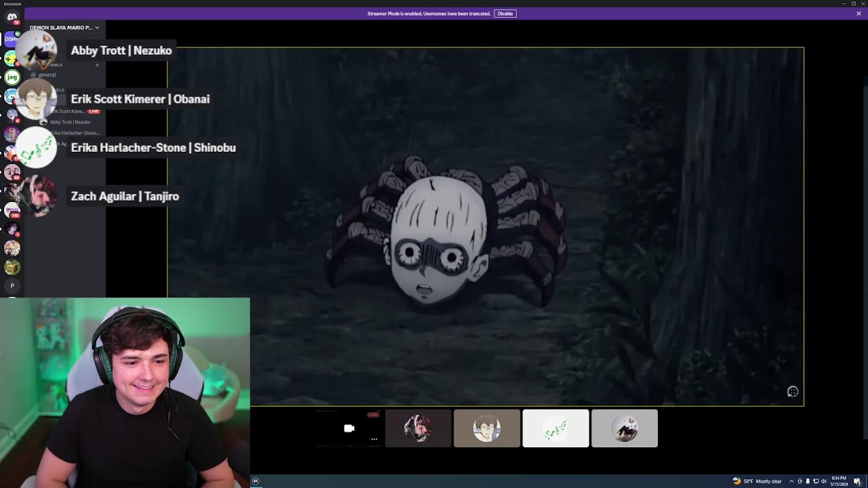Image resolution: width=868 pixels, height=488 pixels.
Task: Click 'Erika Harlacher-Stone | Shinobu' overlay name
Action: point(153,148)
